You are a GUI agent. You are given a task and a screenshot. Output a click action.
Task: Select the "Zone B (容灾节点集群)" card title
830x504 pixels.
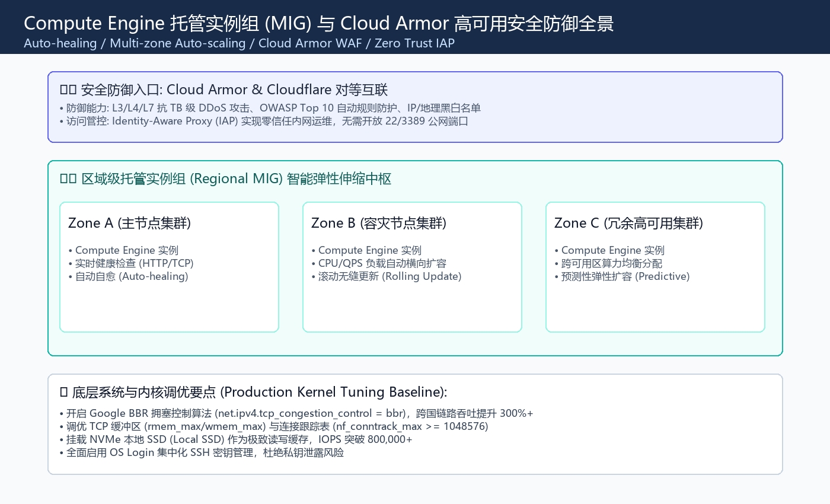pos(378,223)
